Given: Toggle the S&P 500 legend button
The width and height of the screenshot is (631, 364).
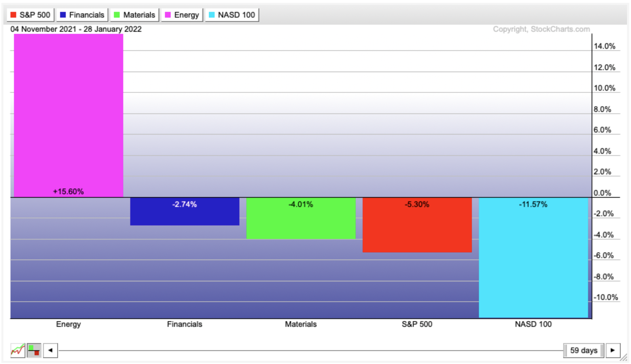Looking at the screenshot, I should [30, 15].
